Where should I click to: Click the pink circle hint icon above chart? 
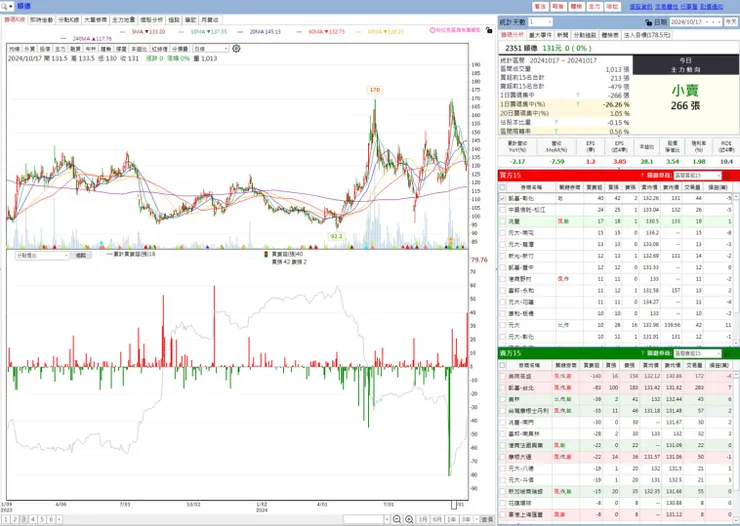pyautogui.click(x=432, y=30)
